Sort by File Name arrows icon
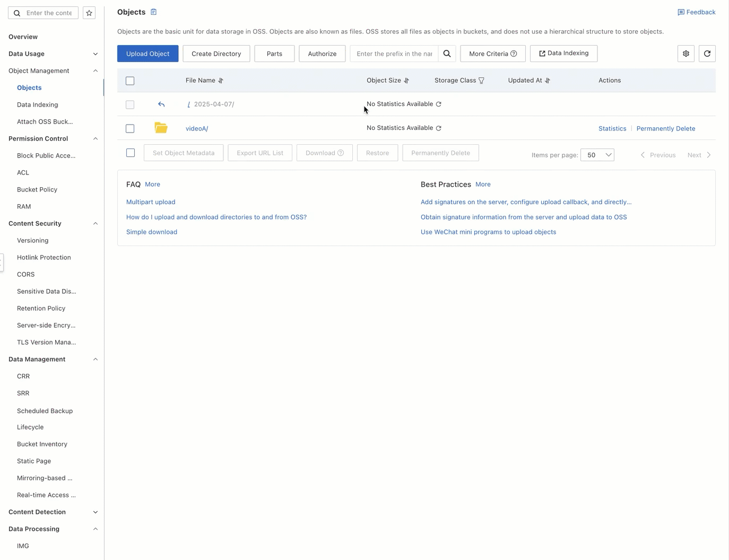Image resolution: width=729 pixels, height=560 pixels. (x=221, y=81)
